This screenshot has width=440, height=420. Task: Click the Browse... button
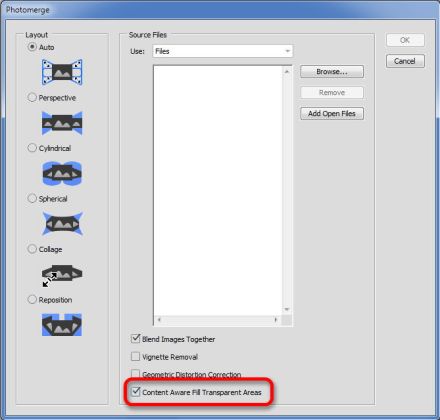332,72
